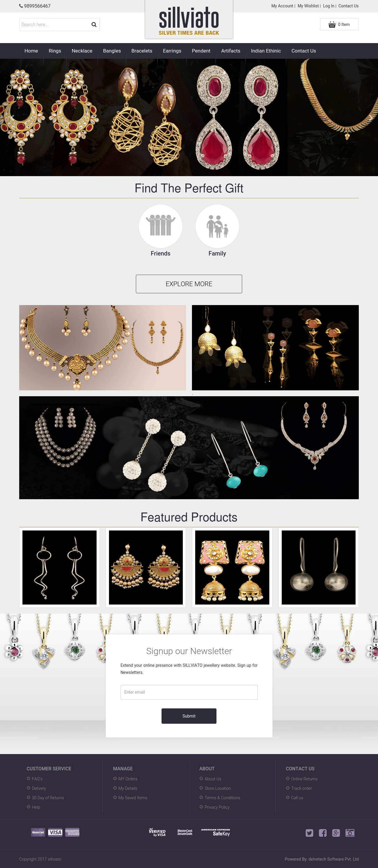Open the jhumka earrings featured product thumbnail

(232, 567)
